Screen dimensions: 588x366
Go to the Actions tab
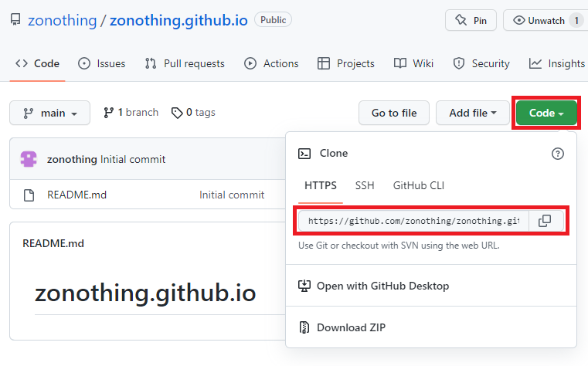pos(271,63)
